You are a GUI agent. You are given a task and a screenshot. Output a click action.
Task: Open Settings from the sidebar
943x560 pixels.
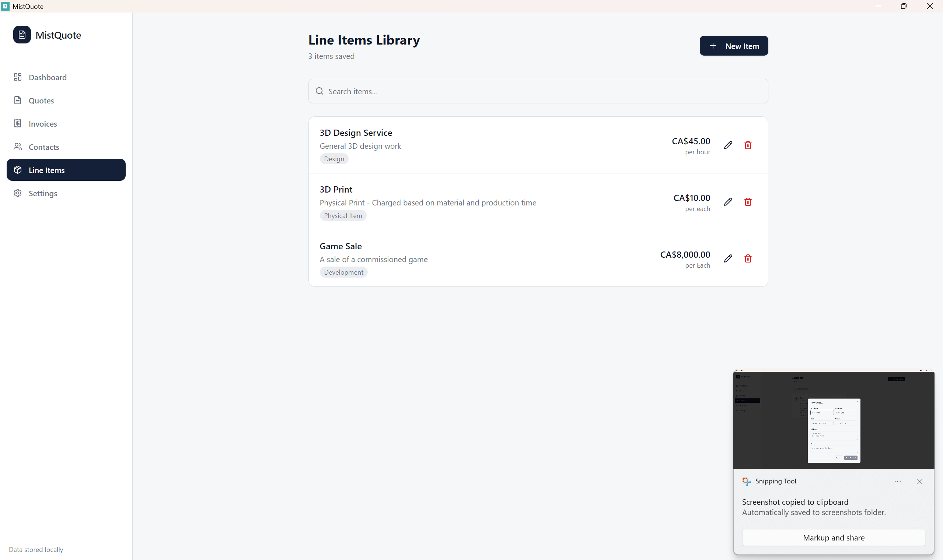(x=43, y=193)
